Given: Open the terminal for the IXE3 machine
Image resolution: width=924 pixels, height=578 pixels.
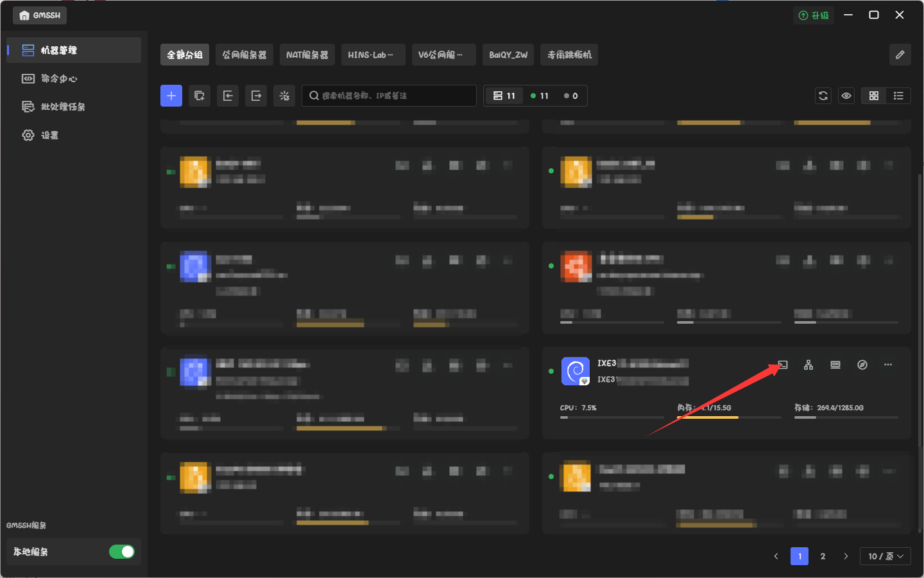Looking at the screenshot, I should pos(783,365).
